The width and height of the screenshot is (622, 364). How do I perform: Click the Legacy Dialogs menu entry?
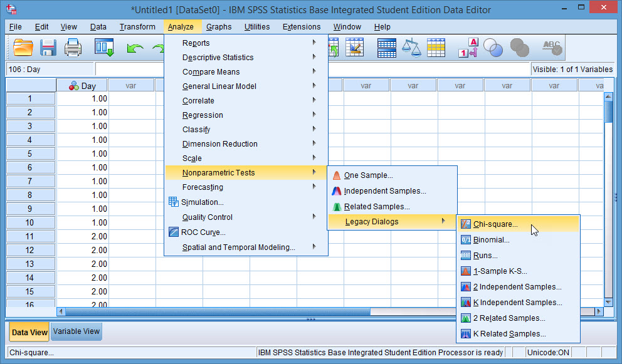[392, 222]
